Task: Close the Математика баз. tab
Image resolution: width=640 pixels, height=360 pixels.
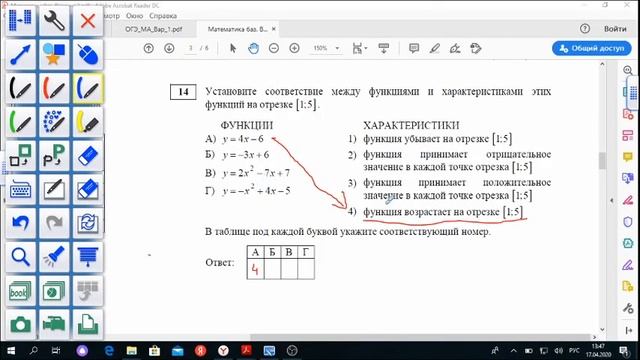Action: 273,29
